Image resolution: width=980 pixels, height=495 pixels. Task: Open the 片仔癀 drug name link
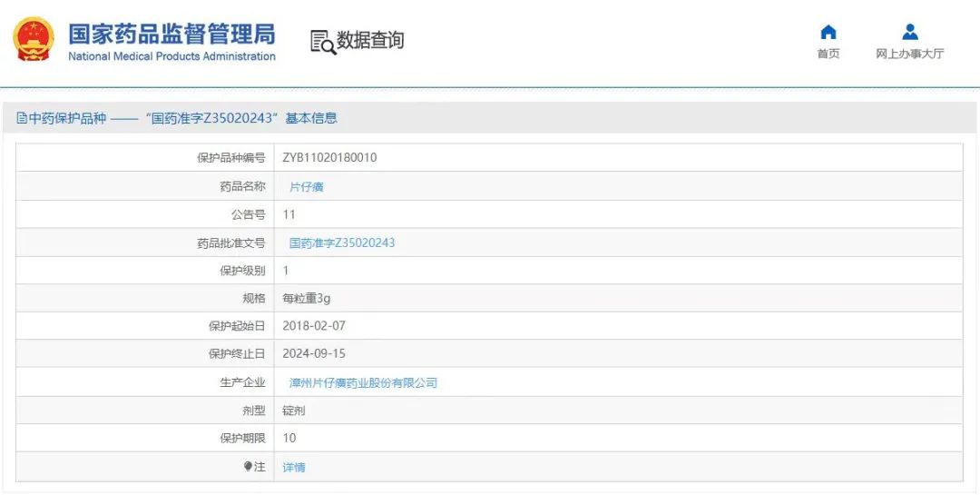(307, 186)
